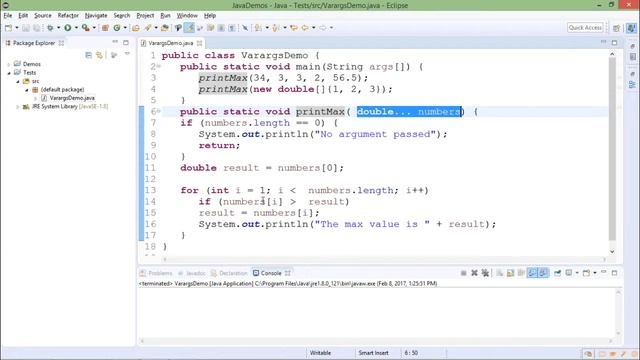Click the editor scrollbar down arrow

(612, 251)
